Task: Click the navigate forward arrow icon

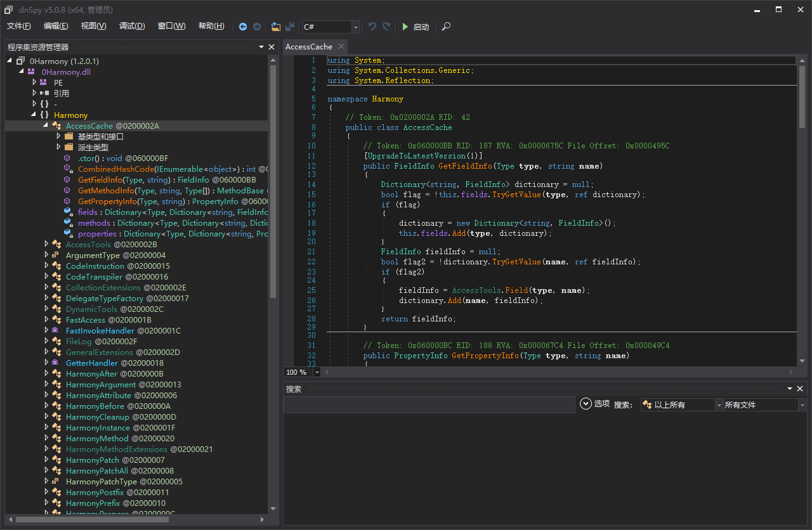Action: pyautogui.click(x=257, y=27)
